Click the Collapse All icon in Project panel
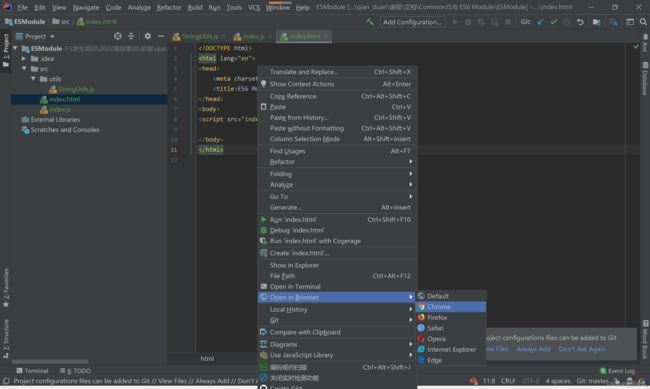 click(131, 36)
